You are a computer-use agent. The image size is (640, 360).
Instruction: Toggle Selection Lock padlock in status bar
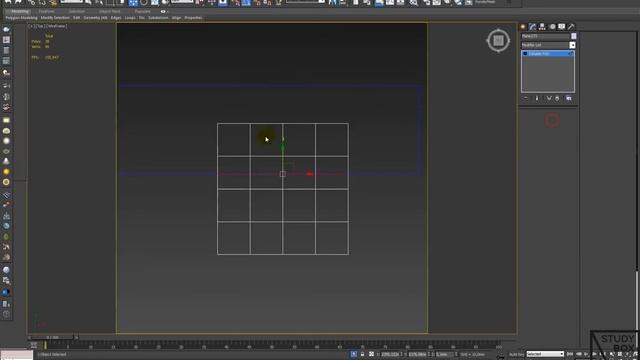tap(362, 354)
